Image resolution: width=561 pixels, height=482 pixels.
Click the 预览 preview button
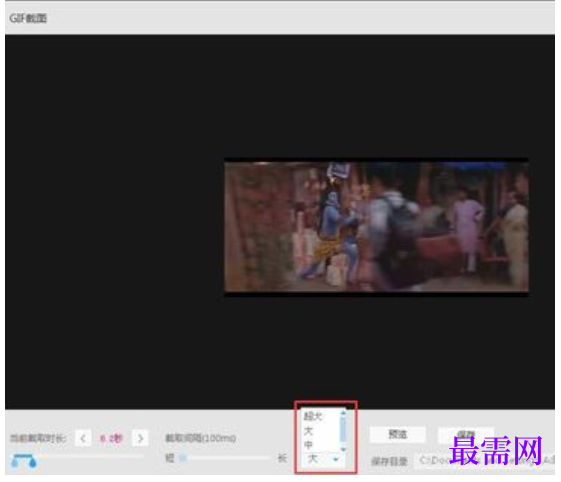click(397, 434)
